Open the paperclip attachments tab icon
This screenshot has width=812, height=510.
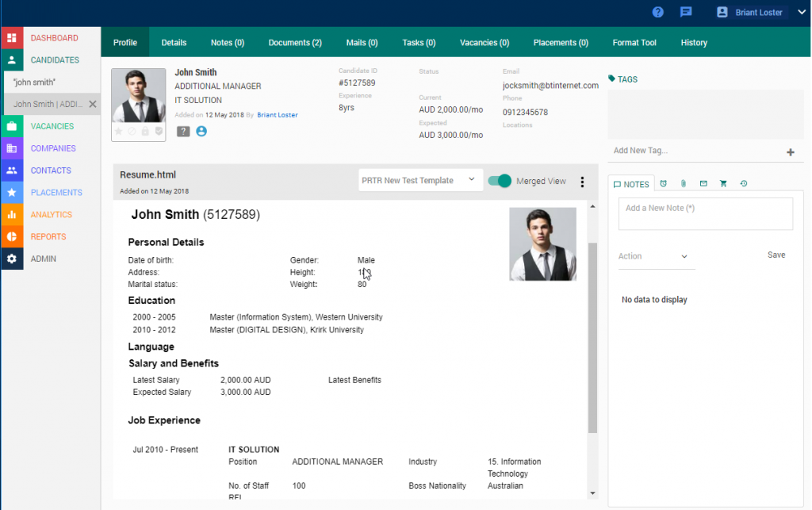click(683, 184)
